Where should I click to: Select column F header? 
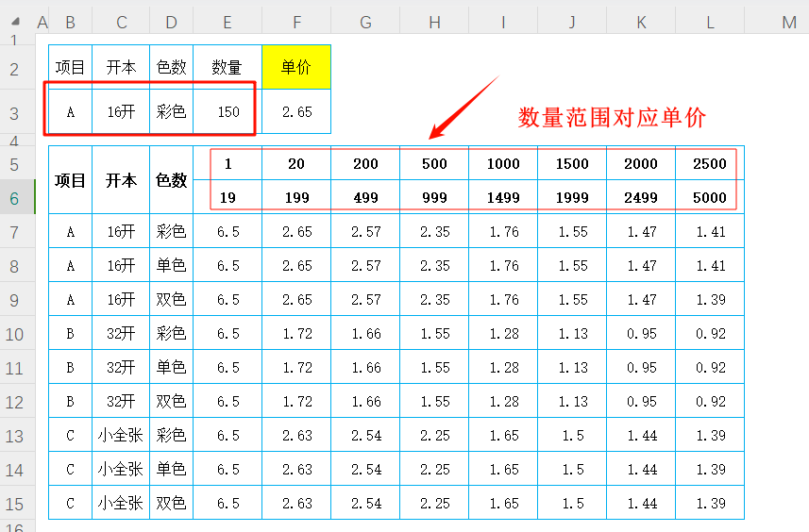click(x=296, y=23)
